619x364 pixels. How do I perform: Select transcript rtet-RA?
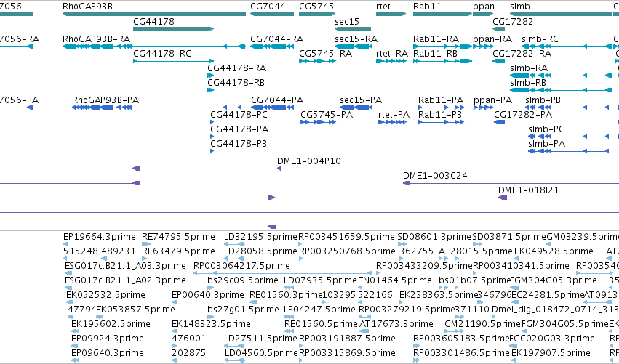(392, 54)
